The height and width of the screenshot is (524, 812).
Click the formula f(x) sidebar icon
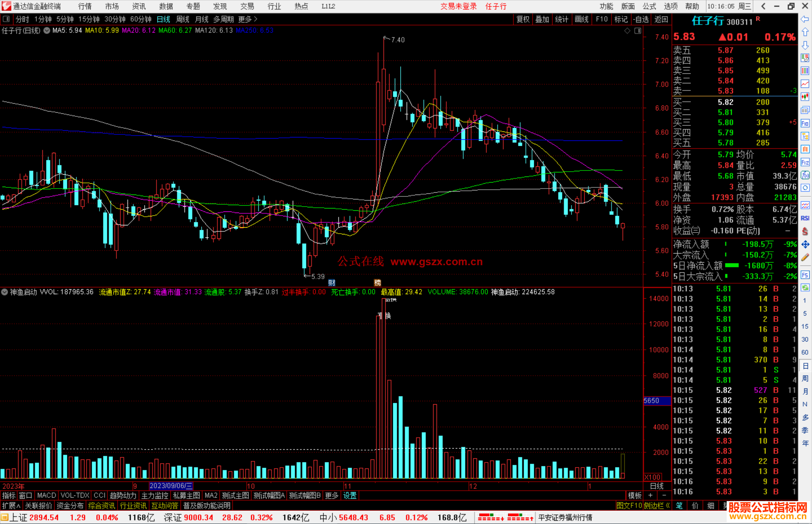click(x=805, y=175)
